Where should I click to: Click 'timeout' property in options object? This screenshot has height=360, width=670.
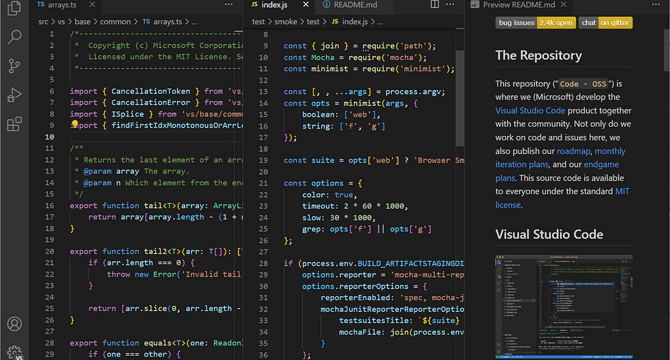tap(317, 206)
